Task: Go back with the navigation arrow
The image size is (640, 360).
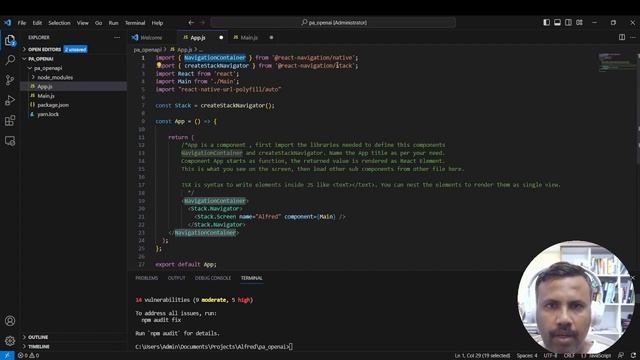Action: (x=191, y=22)
